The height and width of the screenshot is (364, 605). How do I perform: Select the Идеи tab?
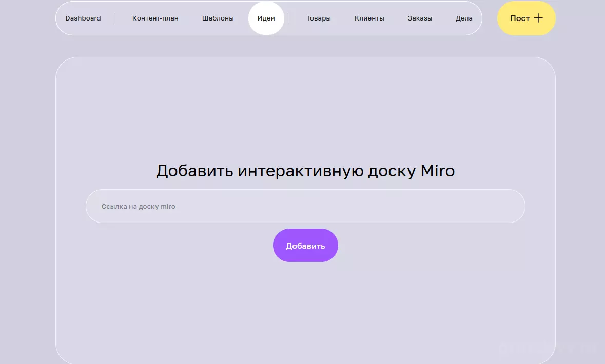coord(266,18)
